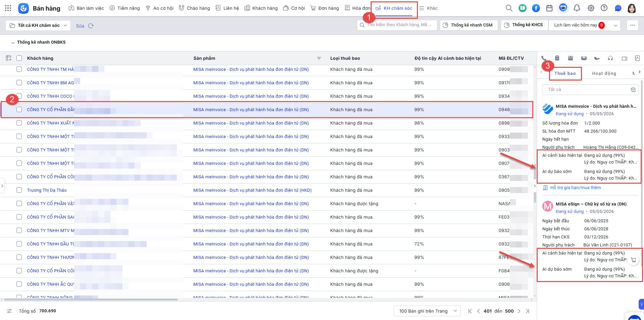
Task: Open the calendar icon in top bar
Action: pos(549,8)
